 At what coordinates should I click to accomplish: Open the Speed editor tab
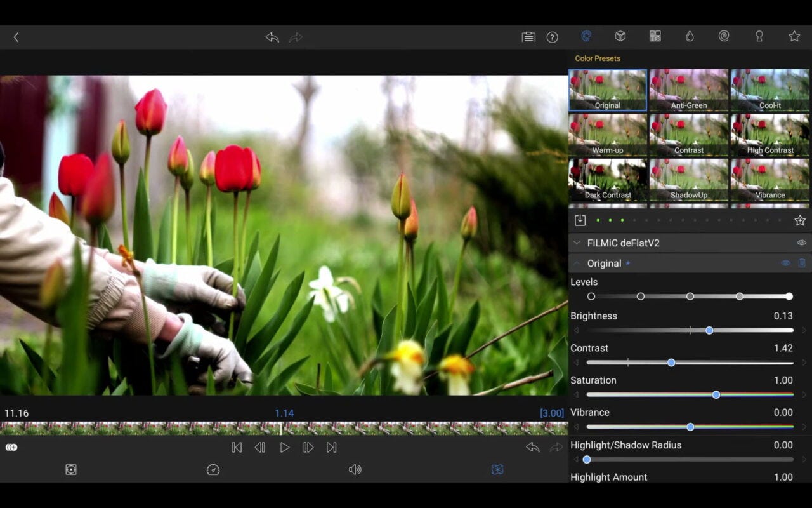tap(213, 469)
